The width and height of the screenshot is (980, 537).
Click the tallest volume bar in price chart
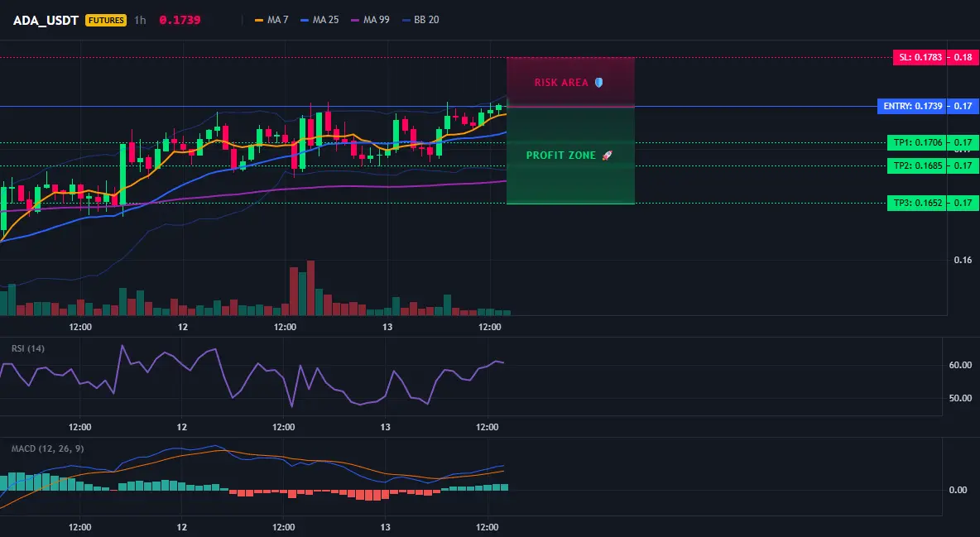(310, 288)
